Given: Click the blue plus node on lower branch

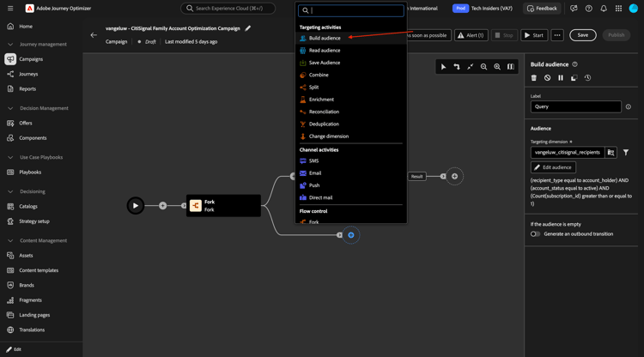Looking at the screenshot, I should click(350, 235).
